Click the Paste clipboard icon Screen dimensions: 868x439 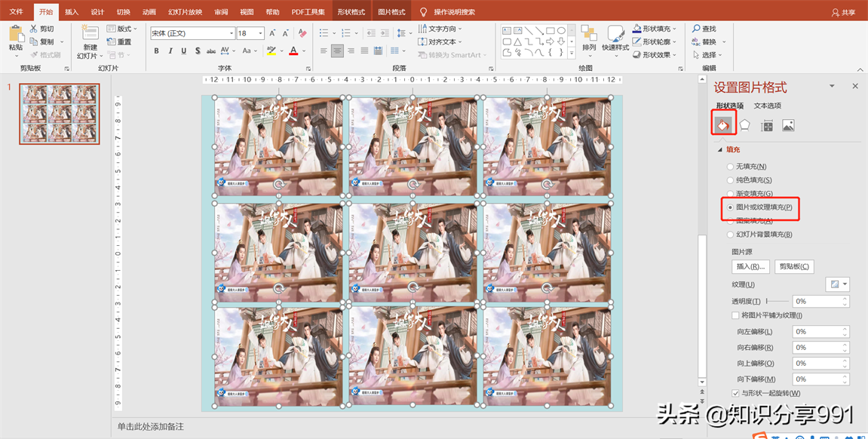[16, 35]
